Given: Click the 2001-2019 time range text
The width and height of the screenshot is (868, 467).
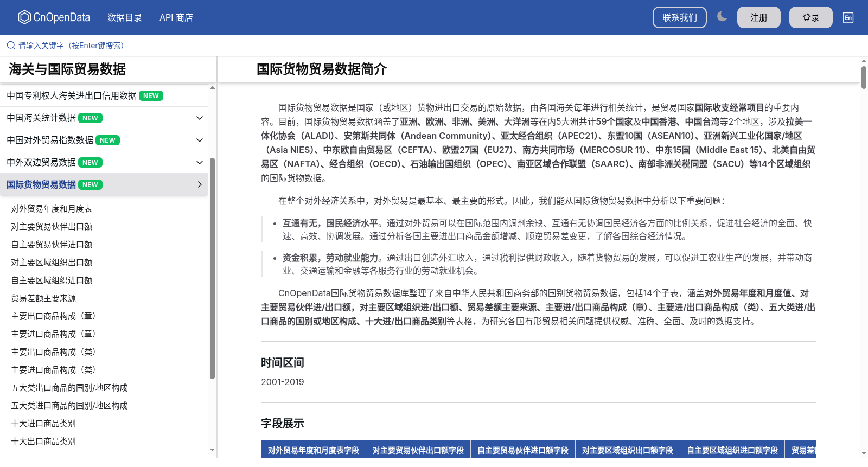Looking at the screenshot, I should tap(283, 382).
